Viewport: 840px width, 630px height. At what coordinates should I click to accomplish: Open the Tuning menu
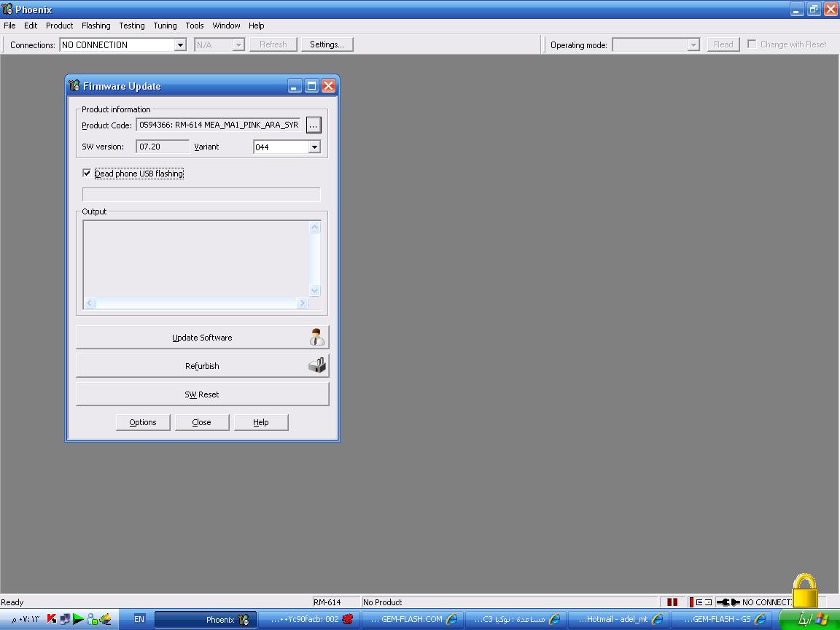click(165, 26)
